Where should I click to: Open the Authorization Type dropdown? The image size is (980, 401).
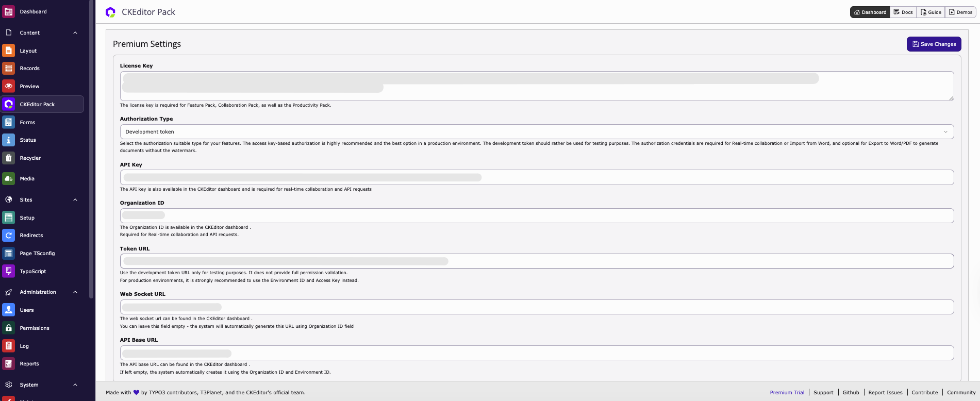click(536, 132)
